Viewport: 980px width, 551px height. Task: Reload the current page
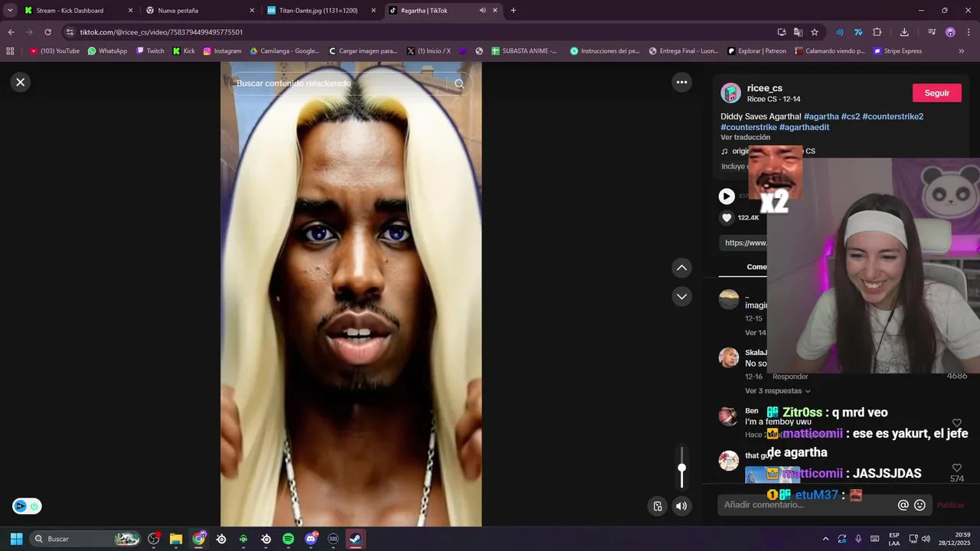click(47, 32)
